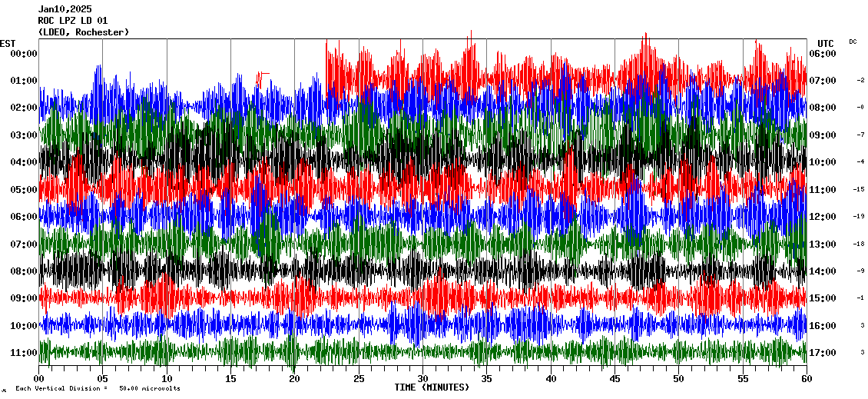Screen dimensions: 868x399
Task: Click the -19 DC offset value
Action: tap(859, 217)
